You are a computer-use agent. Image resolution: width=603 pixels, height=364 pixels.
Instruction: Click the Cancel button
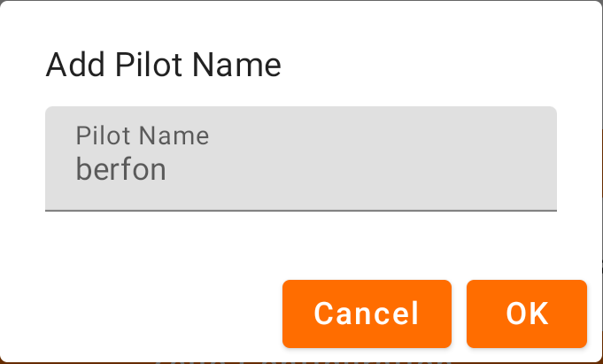coord(367,314)
